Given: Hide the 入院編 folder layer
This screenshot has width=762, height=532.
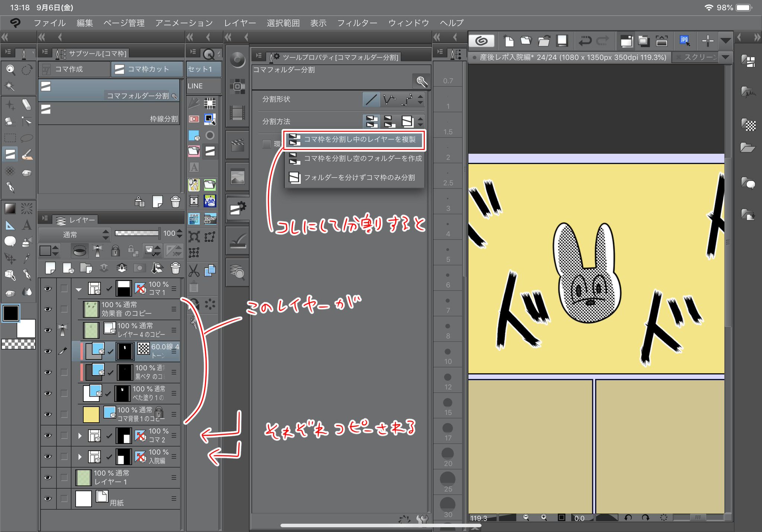Looking at the screenshot, I should [x=48, y=456].
